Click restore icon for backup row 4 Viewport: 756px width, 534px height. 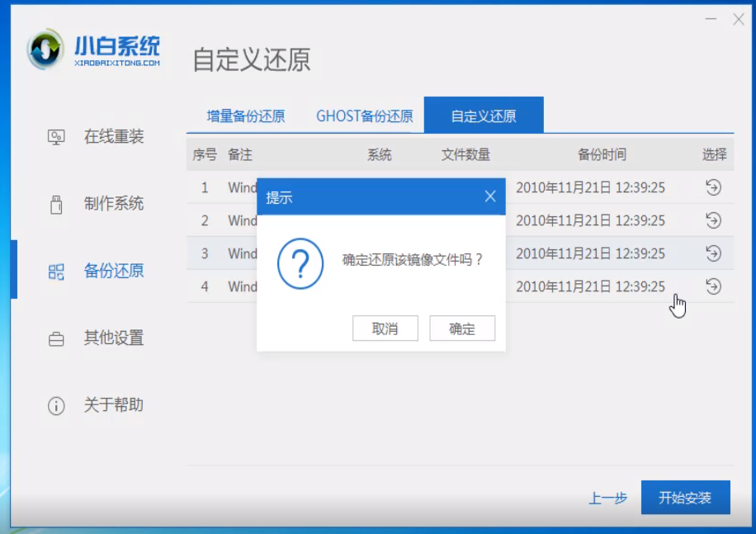713,286
